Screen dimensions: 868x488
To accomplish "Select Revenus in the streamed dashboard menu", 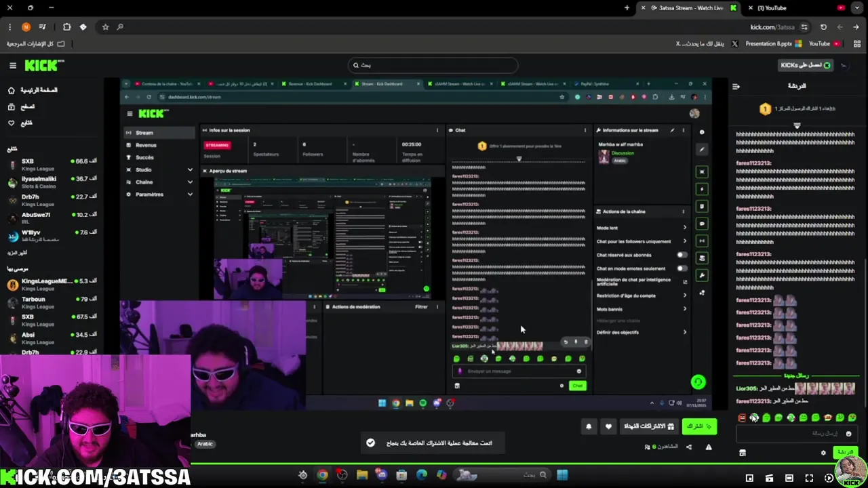I will click(160, 145).
